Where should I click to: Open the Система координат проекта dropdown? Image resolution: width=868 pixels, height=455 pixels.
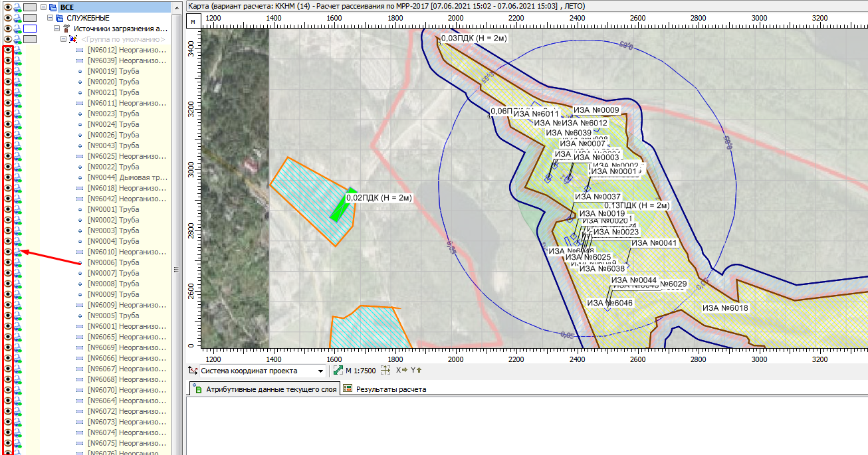[x=320, y=371]
